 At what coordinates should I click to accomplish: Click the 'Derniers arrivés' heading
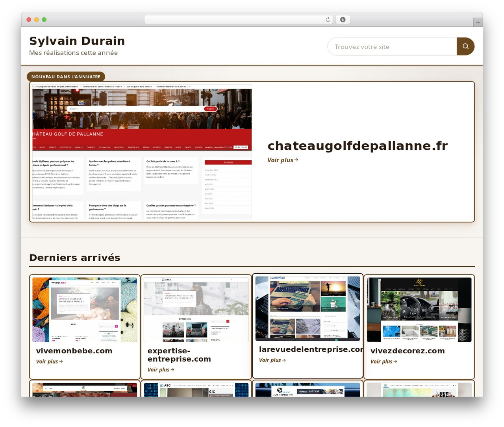pyautogui.click(x=75, y=258)
